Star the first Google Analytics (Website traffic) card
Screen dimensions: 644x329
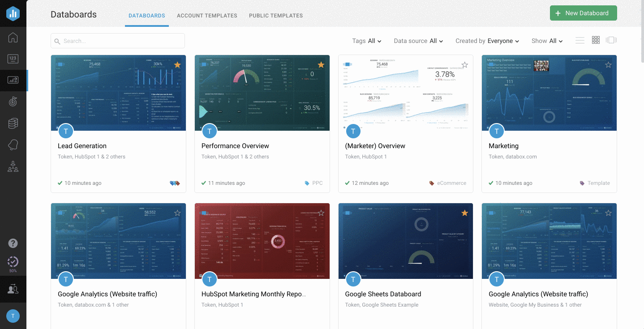click(177, 213)
